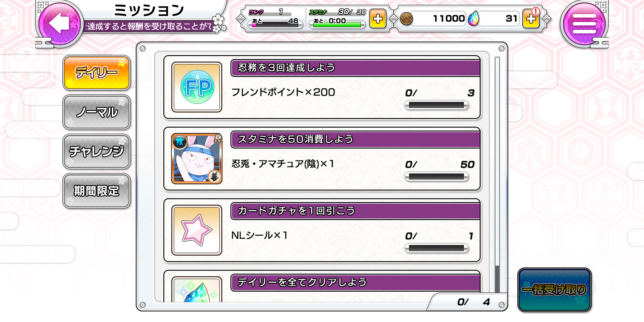Open the pink hamburger menu button

pyautogui.click(x=584, y=24)
